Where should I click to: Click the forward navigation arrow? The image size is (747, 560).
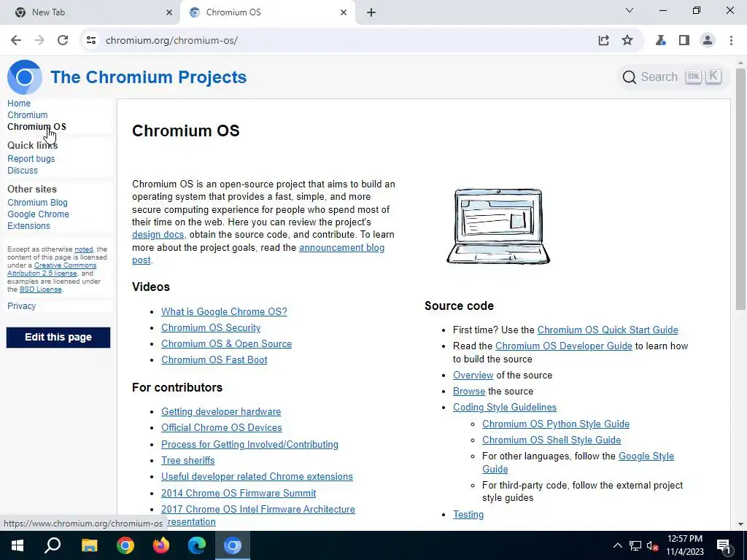tap(39, 41)
